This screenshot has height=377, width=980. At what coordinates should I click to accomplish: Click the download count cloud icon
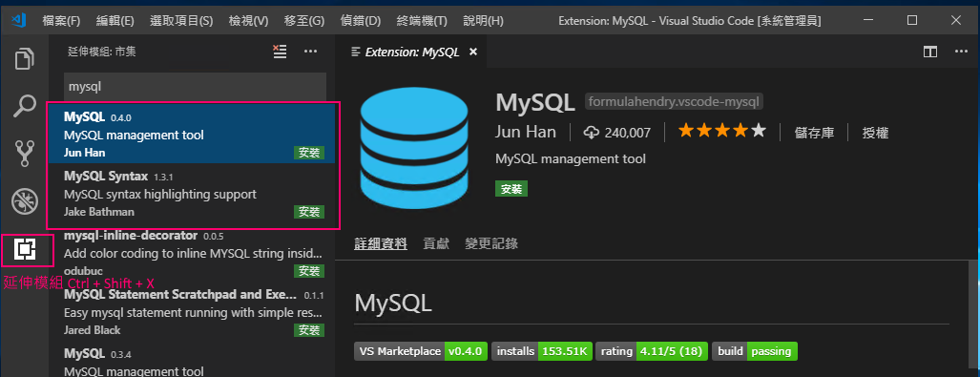pyautogui.click(x=592, y=133)
